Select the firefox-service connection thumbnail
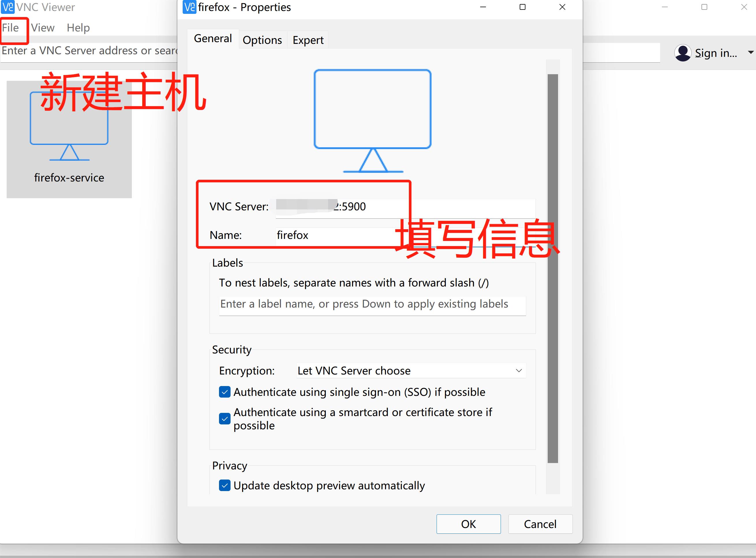756x558 pixels. tap(69, 139)
